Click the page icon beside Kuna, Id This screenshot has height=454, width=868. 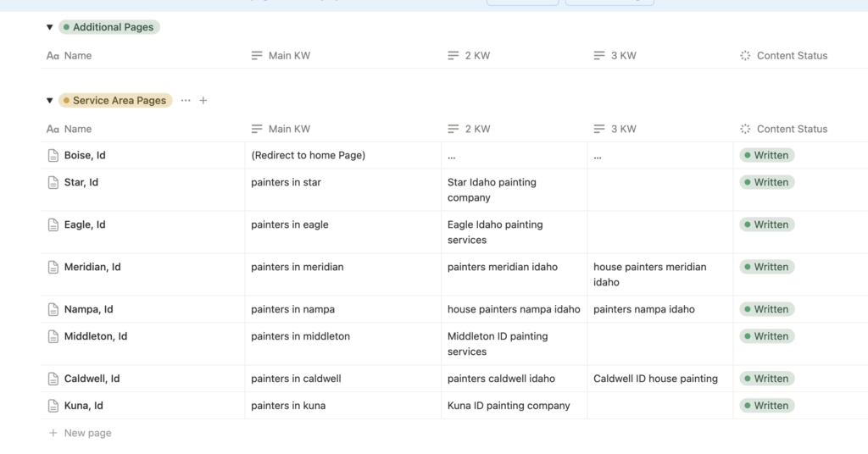point(53,407)
